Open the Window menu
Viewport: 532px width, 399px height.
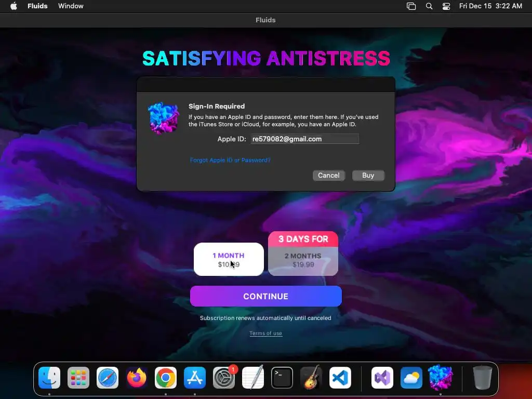click(x=71, y=6)
